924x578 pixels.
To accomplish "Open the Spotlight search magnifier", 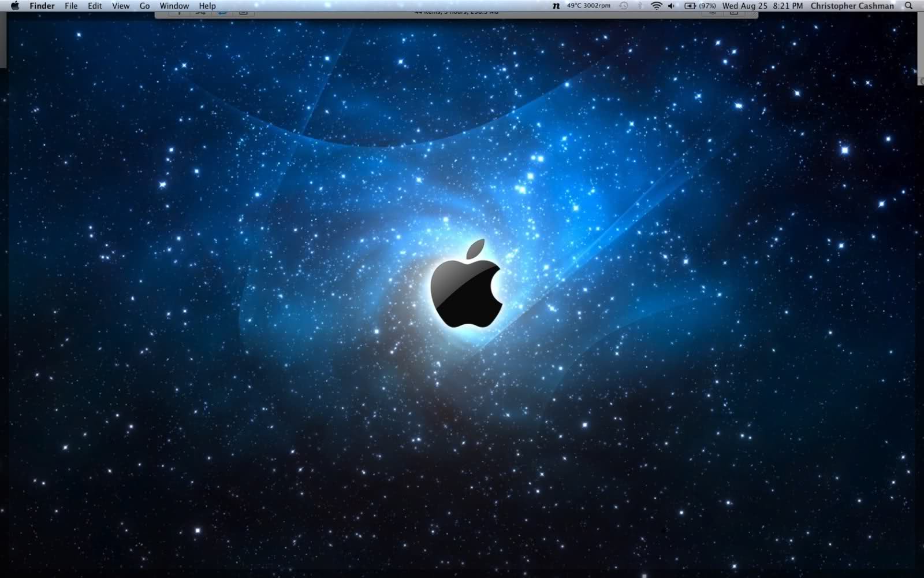I will 907,6.
